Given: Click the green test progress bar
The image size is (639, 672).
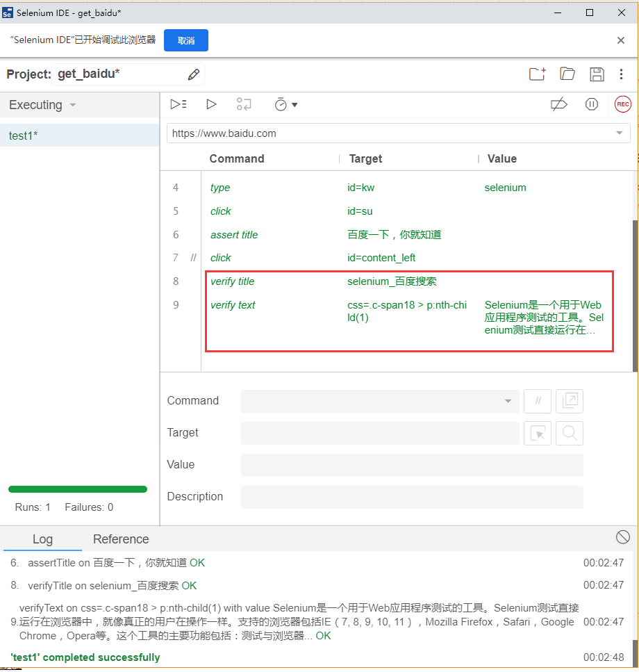Looking at the screenshot, I should [x=78, y=489].
